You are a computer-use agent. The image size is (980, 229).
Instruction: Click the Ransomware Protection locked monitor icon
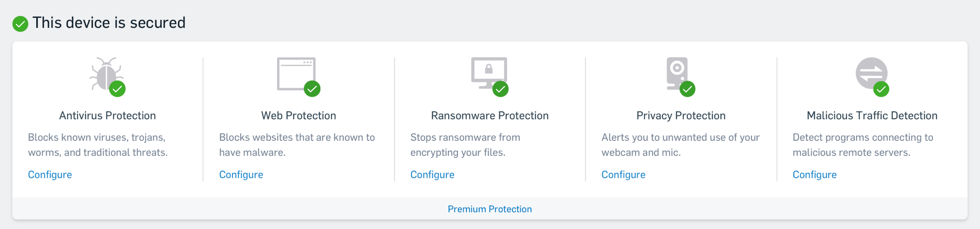point(489,73)
